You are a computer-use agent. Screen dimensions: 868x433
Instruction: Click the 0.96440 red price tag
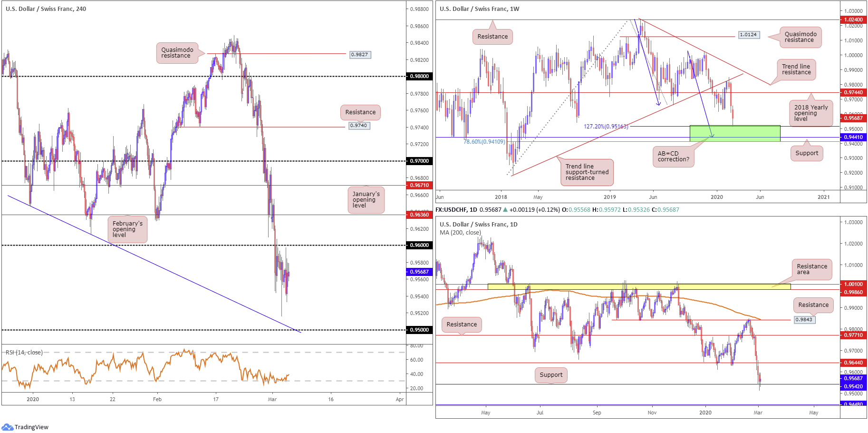pyautogui.click(x=853, y=363)
